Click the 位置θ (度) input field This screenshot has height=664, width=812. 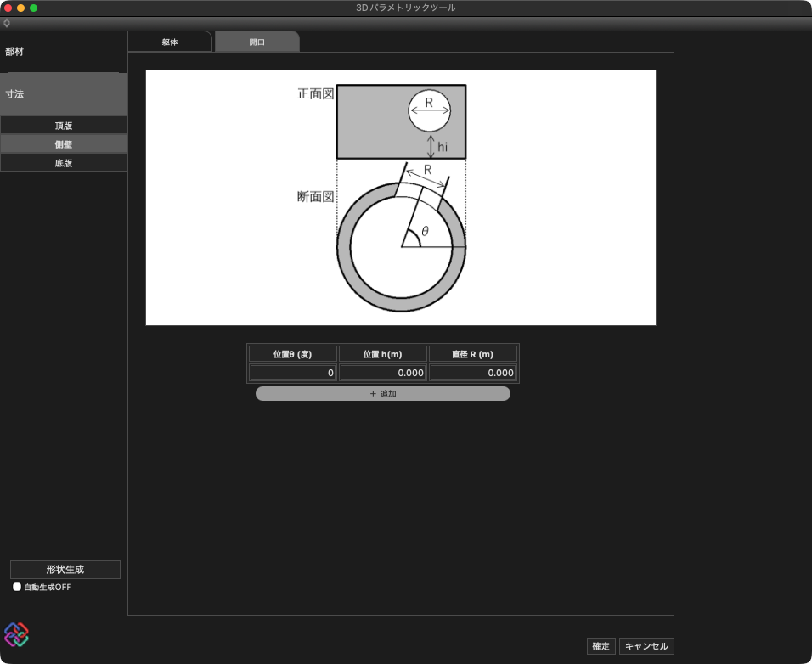pos(292,373)
